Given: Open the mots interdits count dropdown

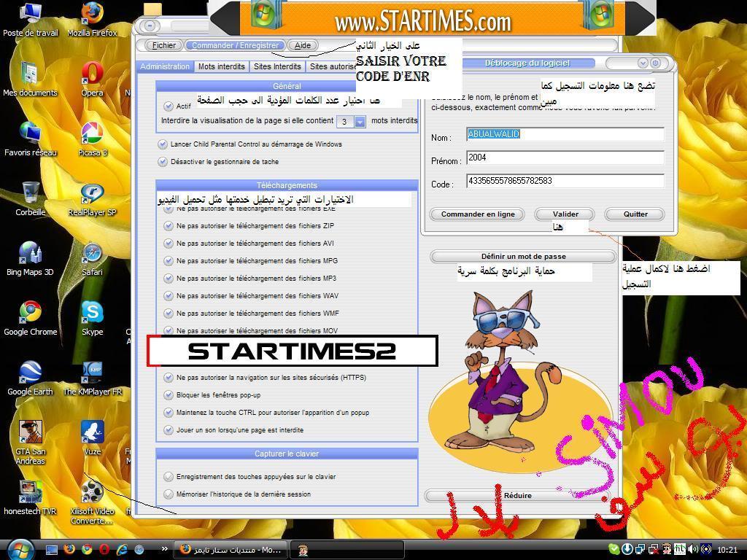Looking at the screenshot, I should [360, 122].
